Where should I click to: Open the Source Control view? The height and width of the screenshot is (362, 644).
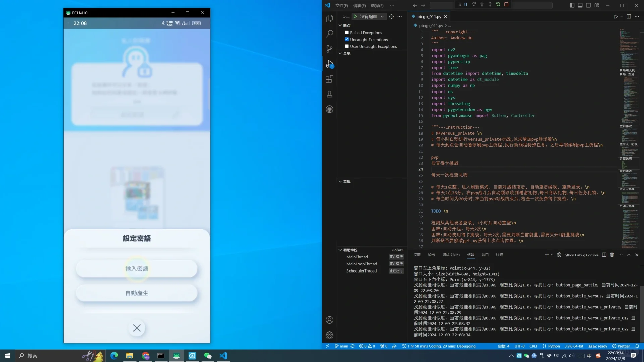click(x=329, y=49)
